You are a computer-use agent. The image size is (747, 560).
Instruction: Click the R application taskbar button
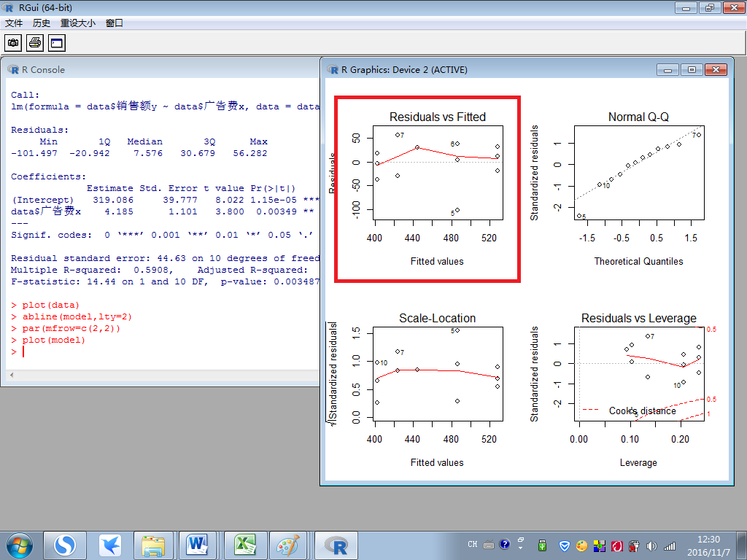point(336,545)
